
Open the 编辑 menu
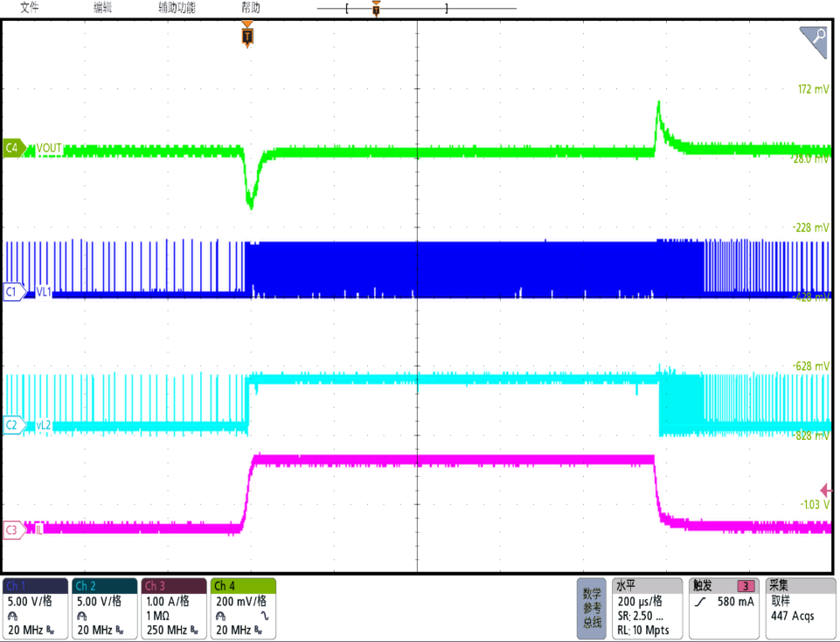click(x=103, y=8)
